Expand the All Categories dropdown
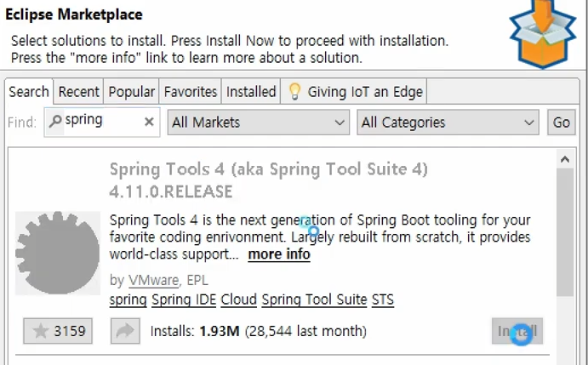 click(x=448, y=123)
